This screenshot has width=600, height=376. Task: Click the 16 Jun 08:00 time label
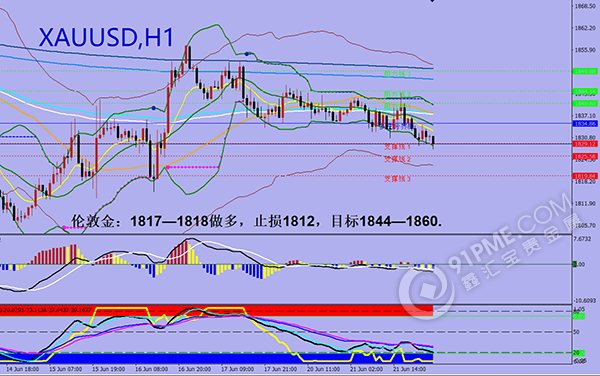tap(151, 369)
